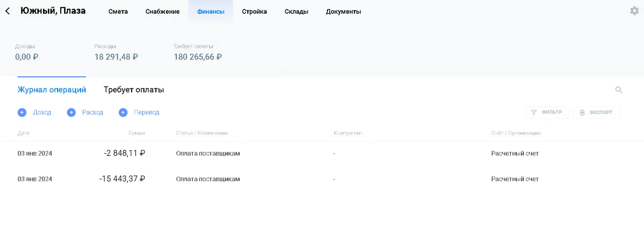Viewport: 644px width, 231px height.
Task: Open the Смета tab
Action: (118, 12)
